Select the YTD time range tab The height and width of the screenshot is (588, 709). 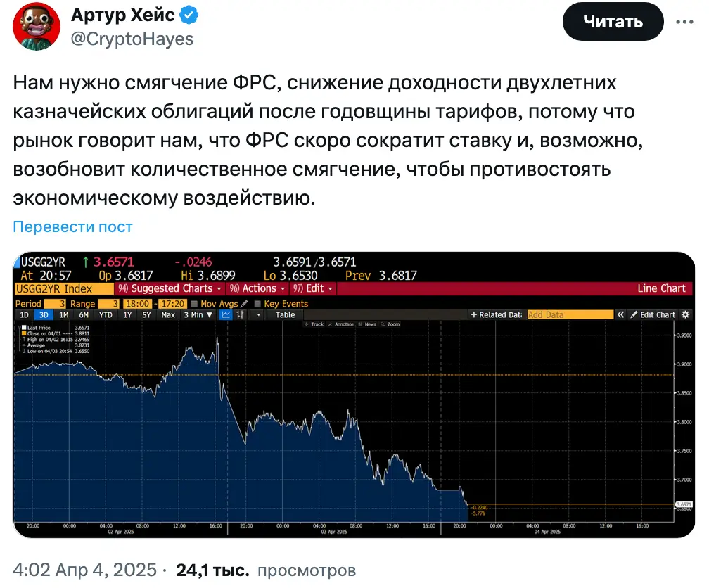coord(106,315)
